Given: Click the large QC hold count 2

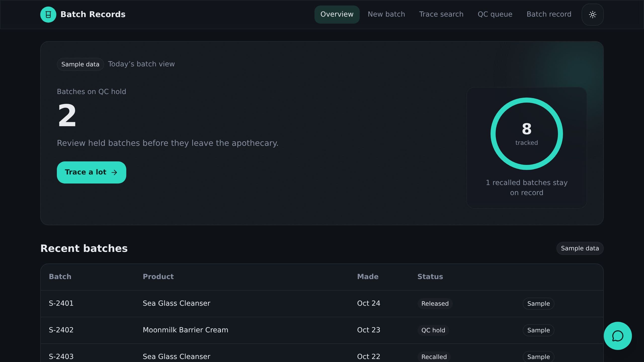Looking at the screenshot, I should pos(67,115).
